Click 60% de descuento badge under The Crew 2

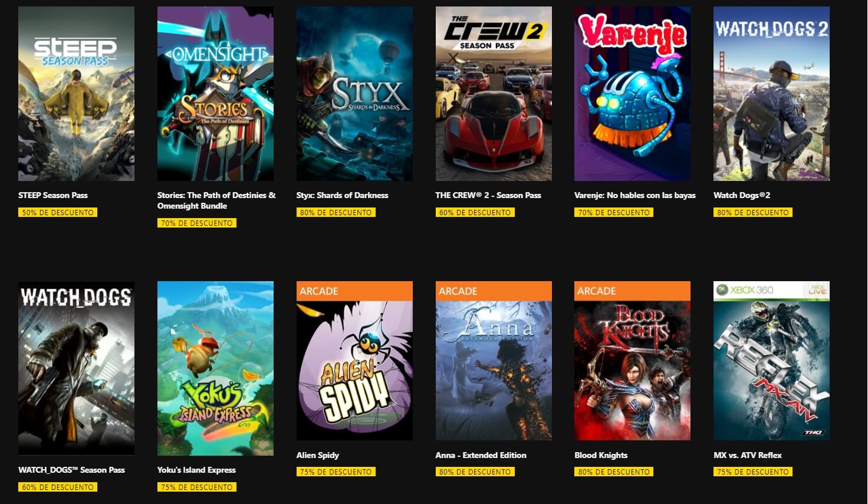(x=475, y=212)
